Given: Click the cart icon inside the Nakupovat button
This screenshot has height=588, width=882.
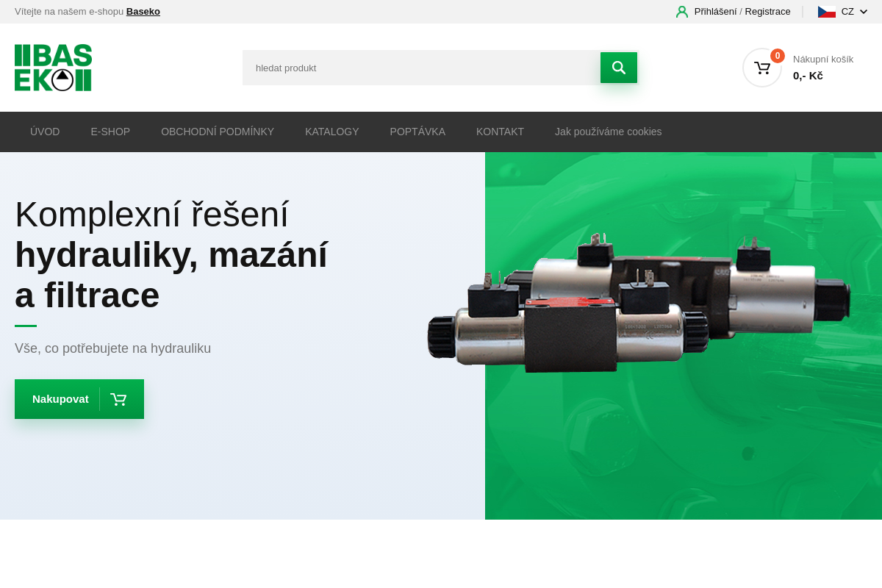Looking at the screenshot, I should pos(119,399).
